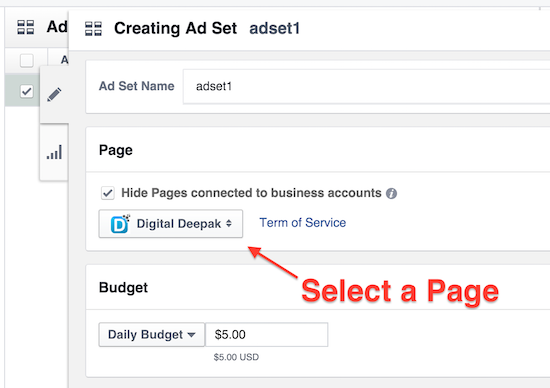The width and height of the screenshot is (550, 388).
Task: Click the $5.00 budget amount field
Action: (267, 335)
